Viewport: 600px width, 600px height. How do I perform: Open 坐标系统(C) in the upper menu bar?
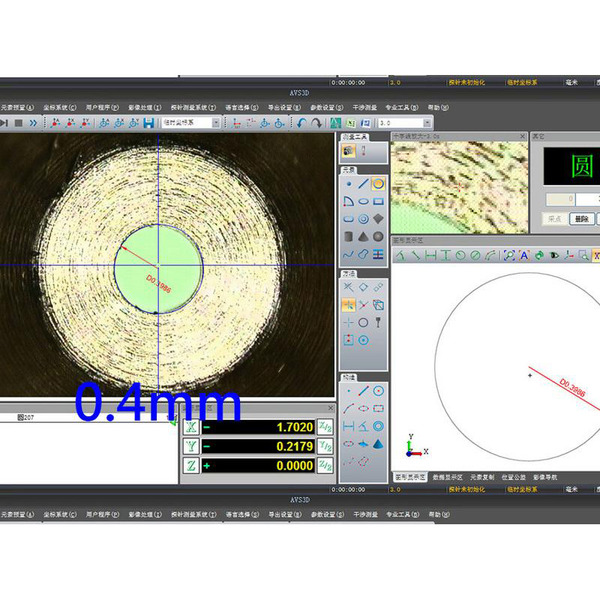(60, 108)
